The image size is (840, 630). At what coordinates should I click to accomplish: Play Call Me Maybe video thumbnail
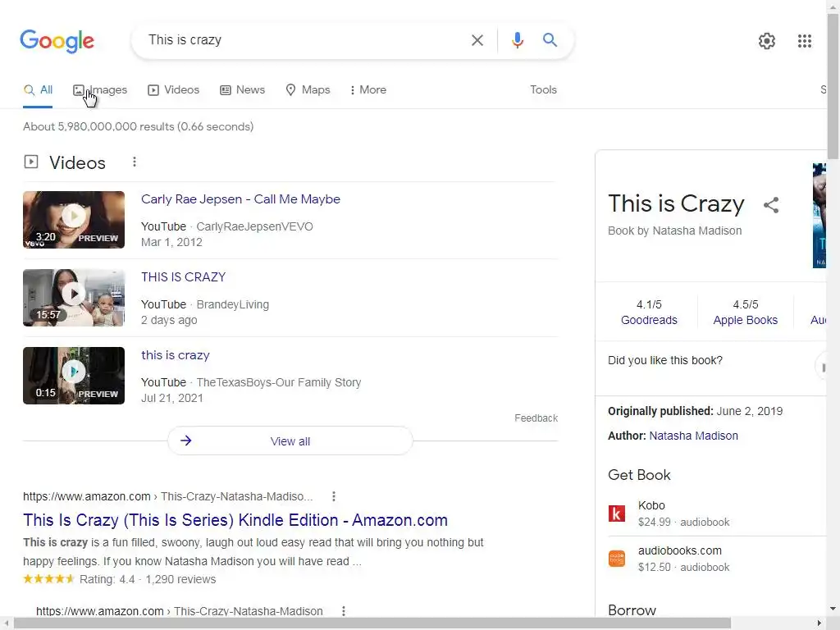coord(74,220)
